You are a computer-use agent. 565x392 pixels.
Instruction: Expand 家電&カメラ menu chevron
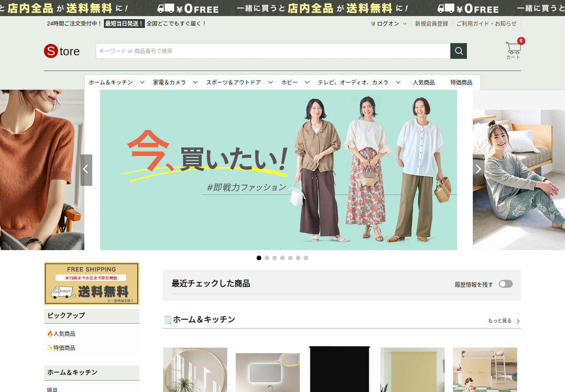coord(195,82)
